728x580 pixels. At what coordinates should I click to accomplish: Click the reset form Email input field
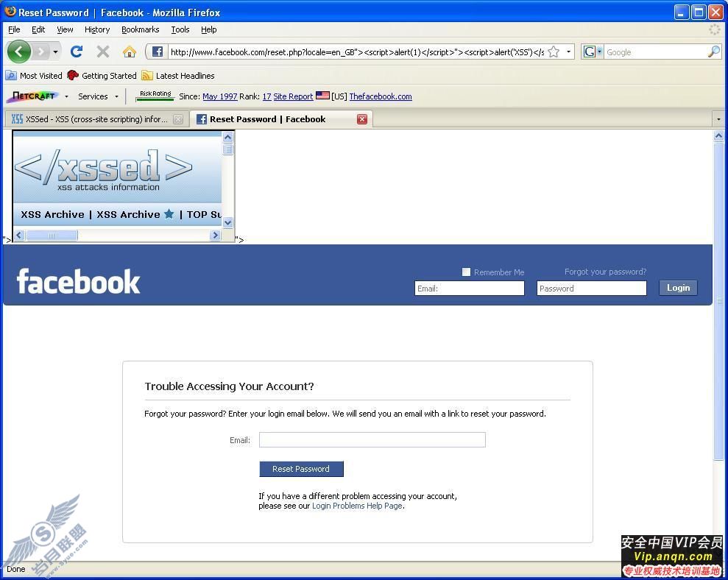point(372,439)
